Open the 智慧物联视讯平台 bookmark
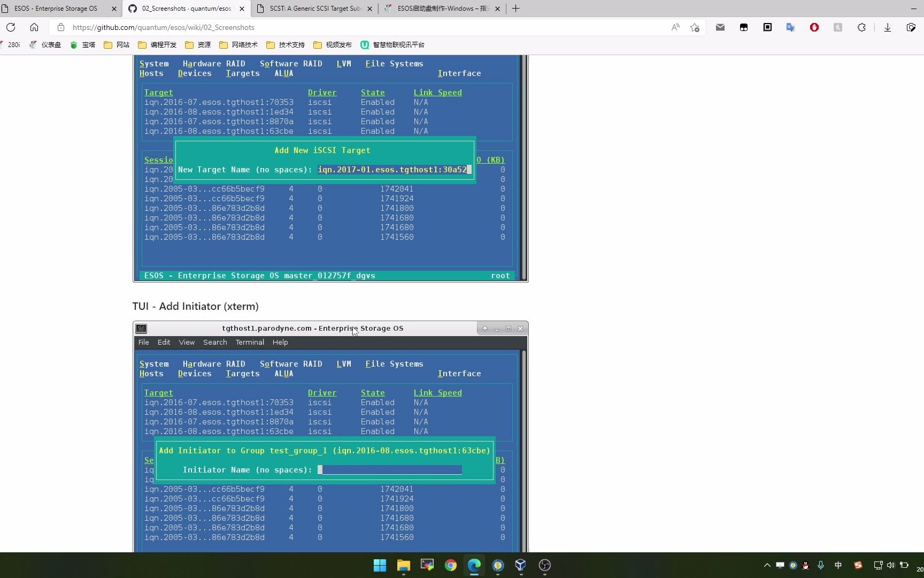The image size is (924, 578). (392, 45)
